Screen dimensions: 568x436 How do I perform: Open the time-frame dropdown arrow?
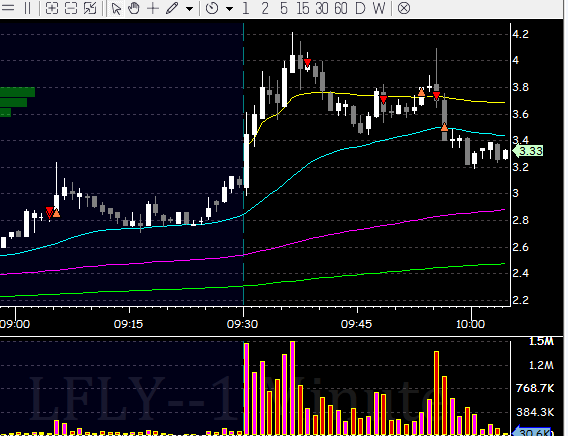tap(229, 8)
